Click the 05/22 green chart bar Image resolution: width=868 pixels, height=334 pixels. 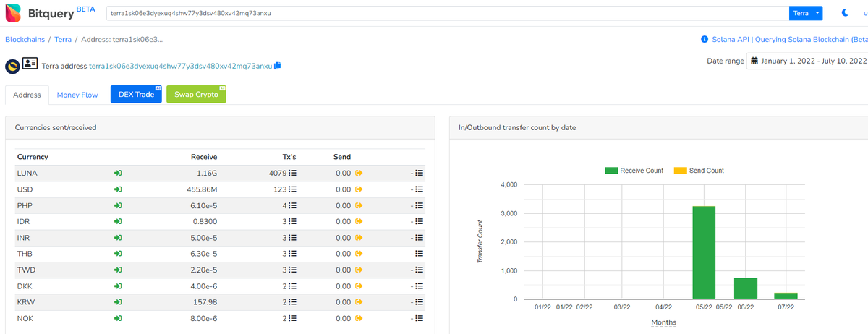pyautogui.click(x=704, y=252)
